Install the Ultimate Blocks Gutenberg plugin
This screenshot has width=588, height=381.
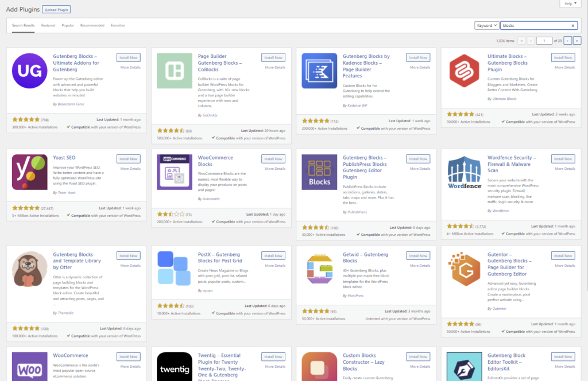click(x=563, y=58)
